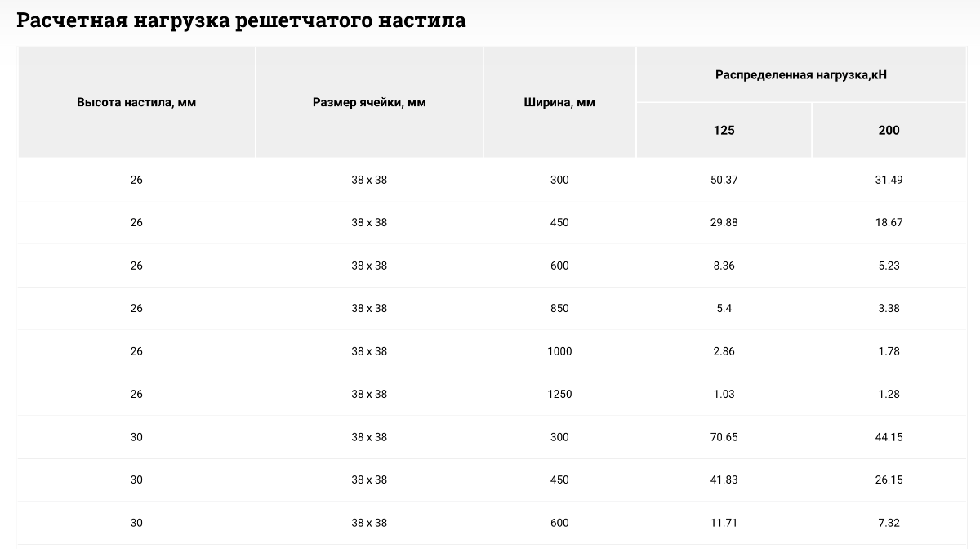Click the cell with value 50.37
The image size is (980, 549).
point(724,180)
